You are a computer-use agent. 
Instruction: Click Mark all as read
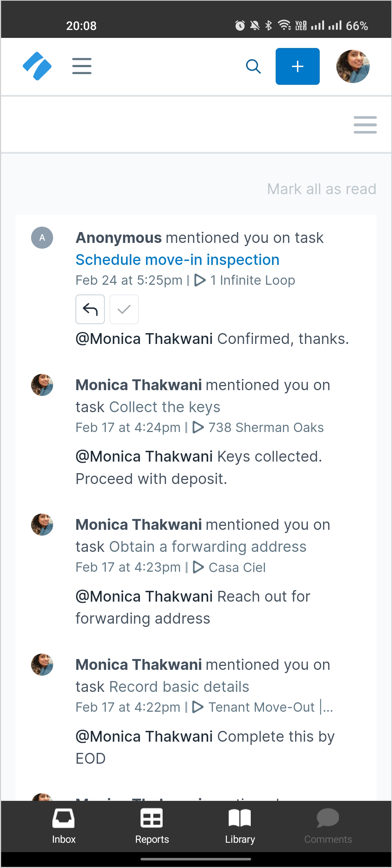[x=322, y=189]
